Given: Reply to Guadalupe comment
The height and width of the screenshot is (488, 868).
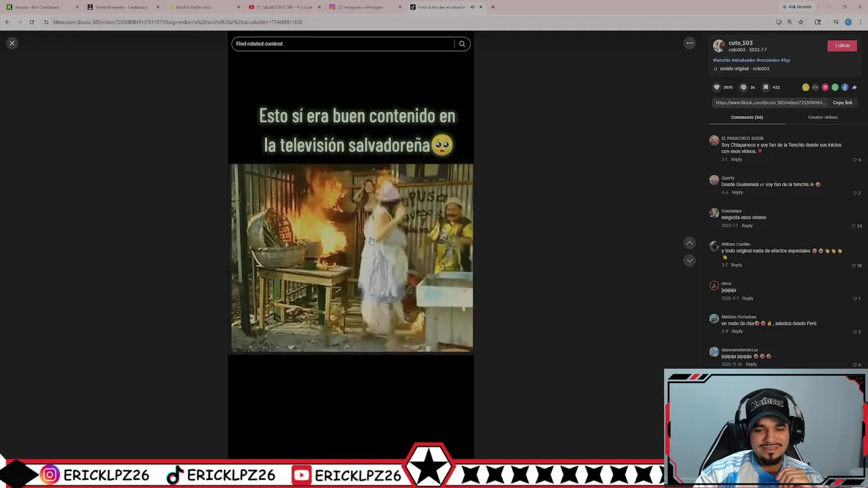Looking at the screenshot, I should (x=747, y=226).
